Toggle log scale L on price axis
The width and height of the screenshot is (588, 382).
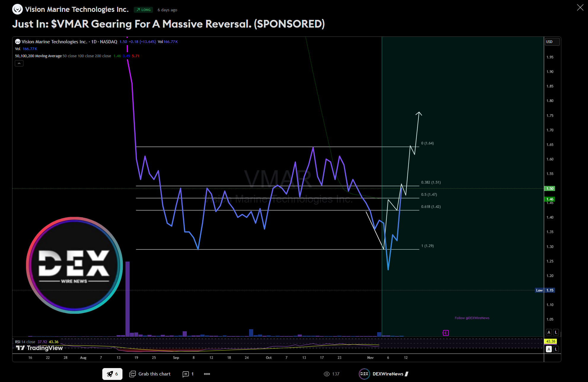(556, 332)
